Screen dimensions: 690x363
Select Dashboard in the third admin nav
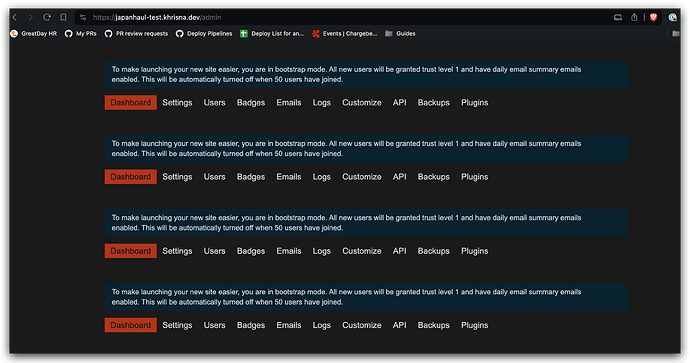click(x=131, y=251)
